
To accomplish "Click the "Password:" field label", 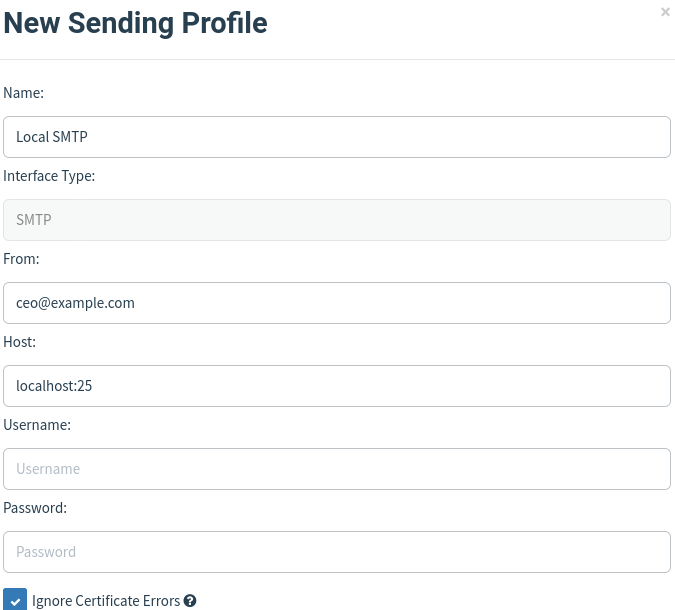I will pos(35,508).
